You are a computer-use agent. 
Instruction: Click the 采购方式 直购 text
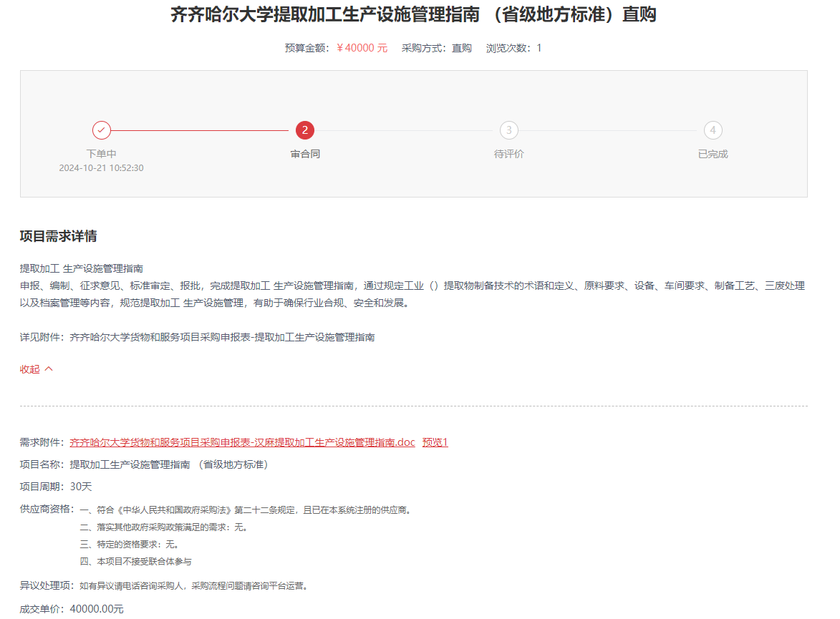[x=437, y=48]
